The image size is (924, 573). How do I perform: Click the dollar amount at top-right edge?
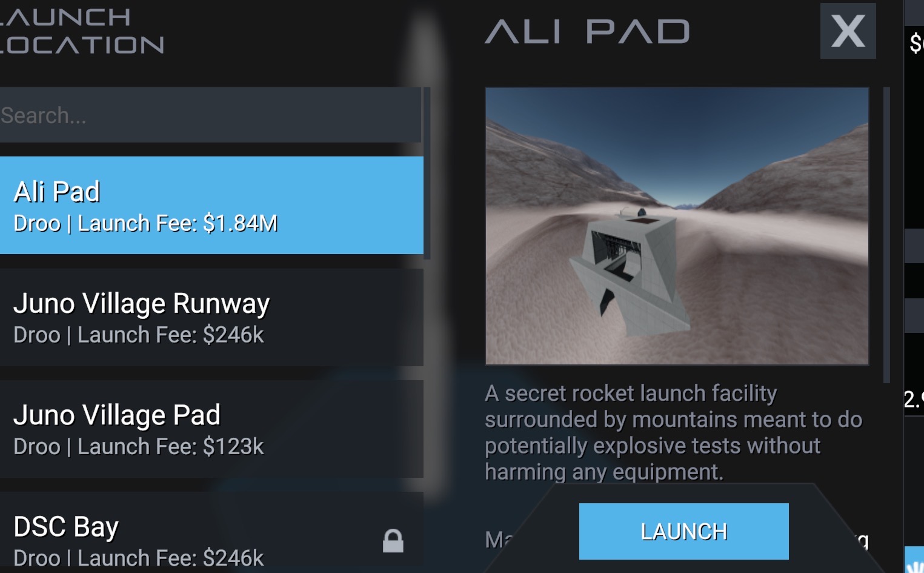coord(916,43)
